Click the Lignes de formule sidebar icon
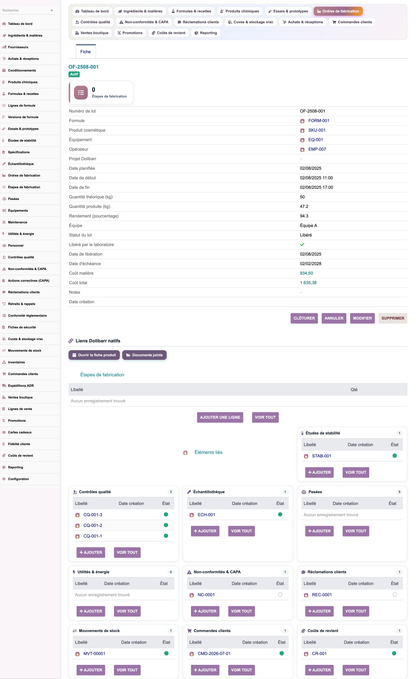Image resolution: width=416 pixels, height=679 pixels. click(4, 106)
